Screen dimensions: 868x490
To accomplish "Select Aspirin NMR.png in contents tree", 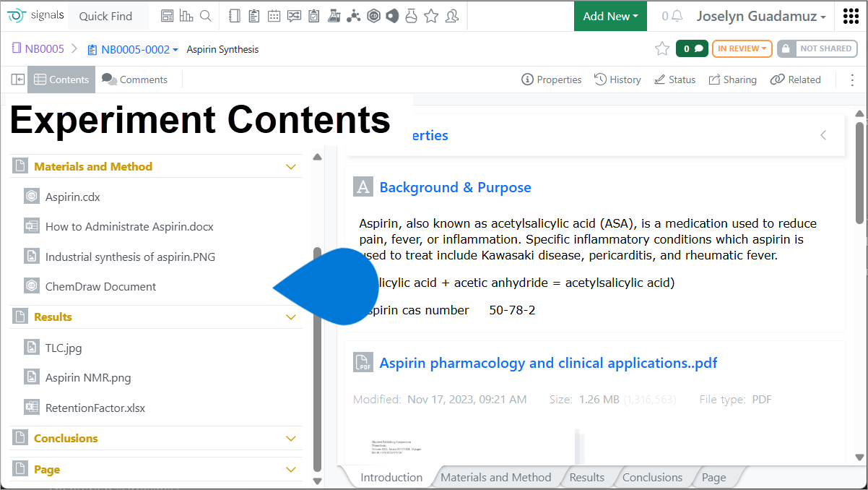I will click(x=88, y=377).
